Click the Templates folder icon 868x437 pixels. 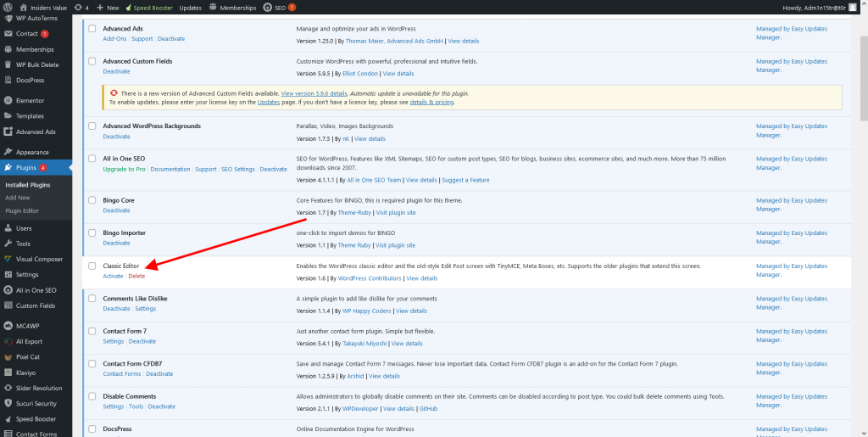8,116
